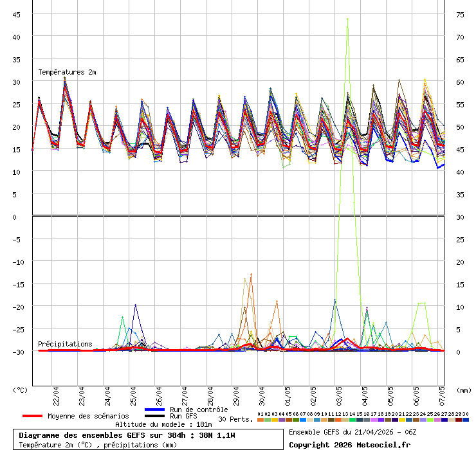Screen dimensions: 476x450
Task: Click the red Moyenne des scénarios legend line
Action: (x=33, y=416)
